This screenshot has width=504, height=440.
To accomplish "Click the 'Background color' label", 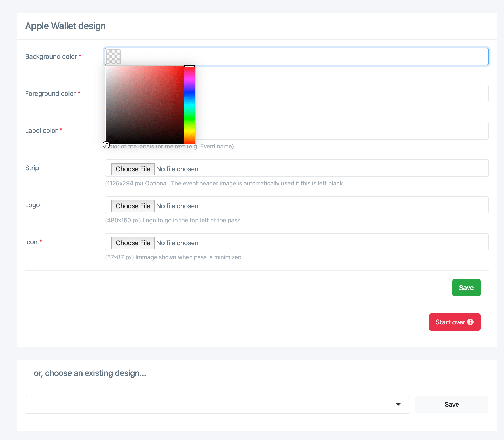I will [51, 56].
